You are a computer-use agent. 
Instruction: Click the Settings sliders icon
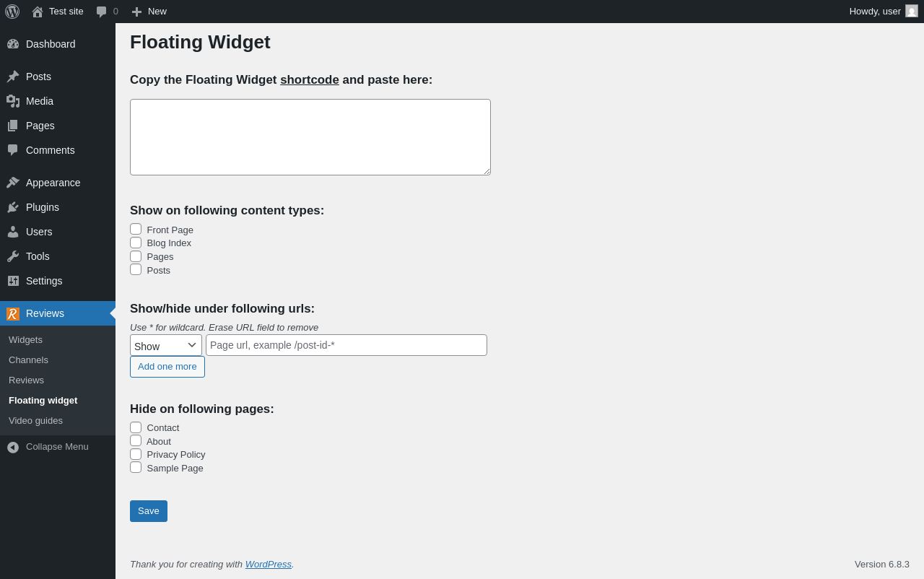click(13, 281)
